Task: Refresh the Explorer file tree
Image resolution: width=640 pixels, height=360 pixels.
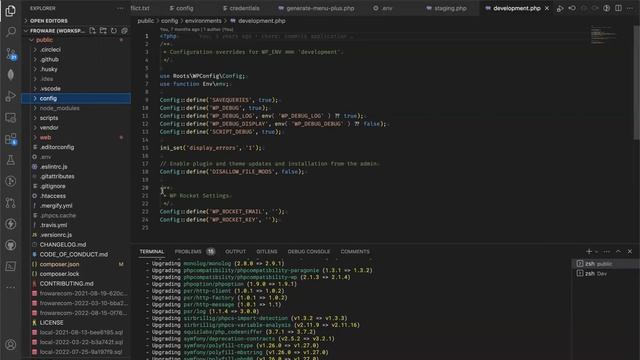Action: pyautogui.click(x=114, y=31)
